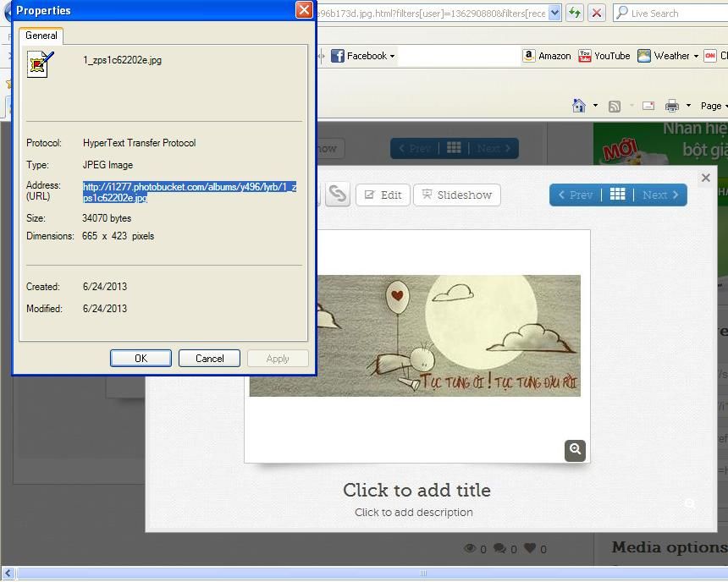Open the address bar dropdown arrow
This screenshot has width=728, height=582.
(x=554, y=13)
